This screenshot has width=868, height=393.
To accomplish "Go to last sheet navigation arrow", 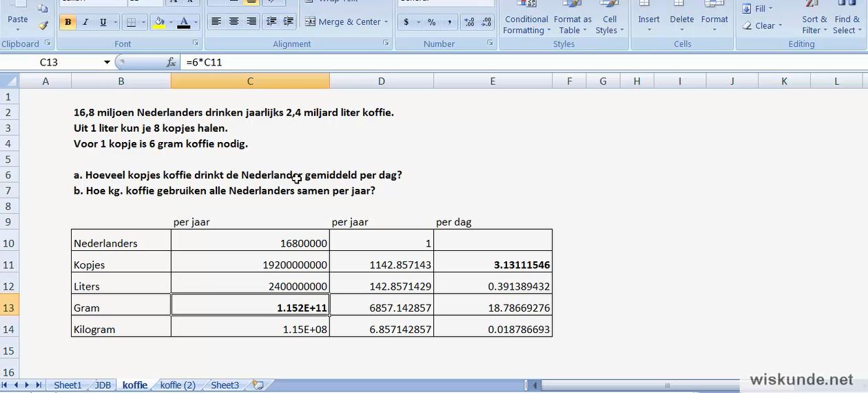I will click(x=39, y=385).
